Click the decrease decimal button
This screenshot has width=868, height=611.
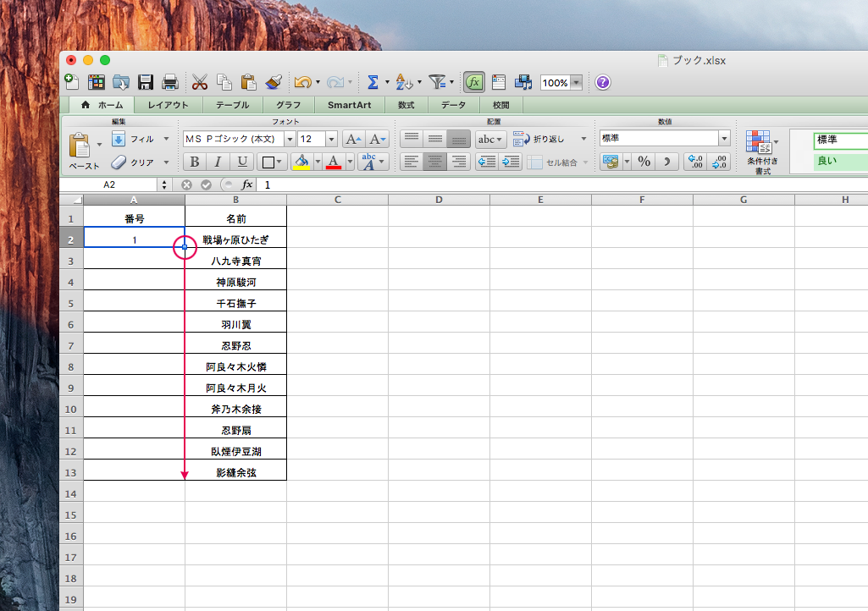click(x=719, y=162)
